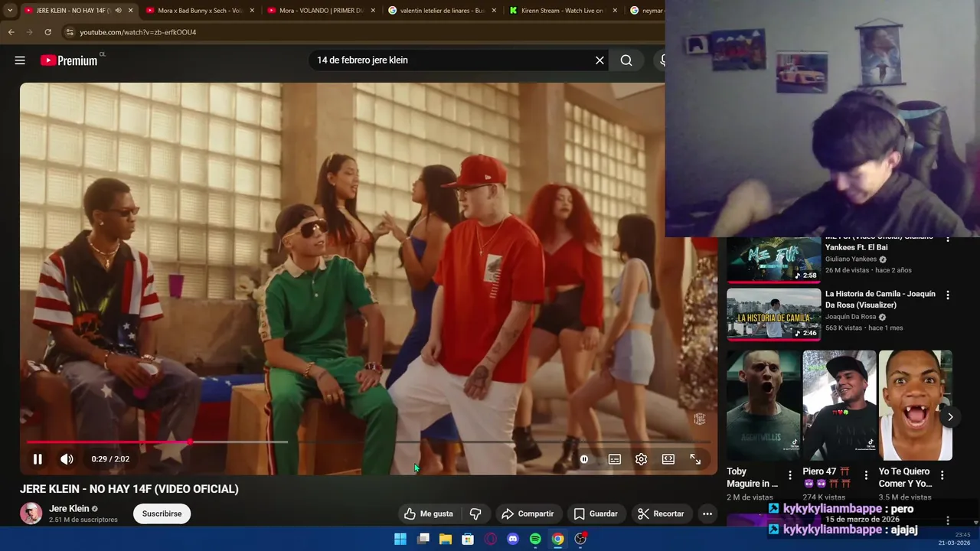
Task: Click the browser address bar URL
Action: coord(138,32)
